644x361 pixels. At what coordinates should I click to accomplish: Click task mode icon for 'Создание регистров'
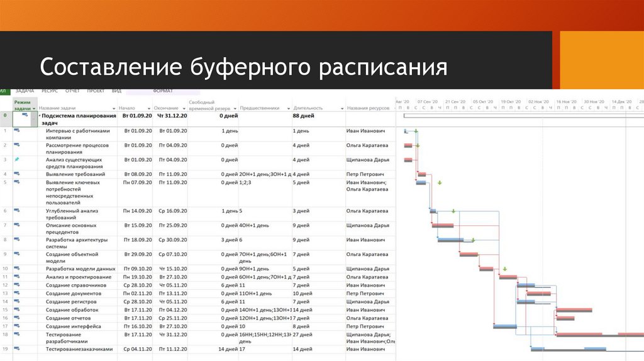[17, 301]
